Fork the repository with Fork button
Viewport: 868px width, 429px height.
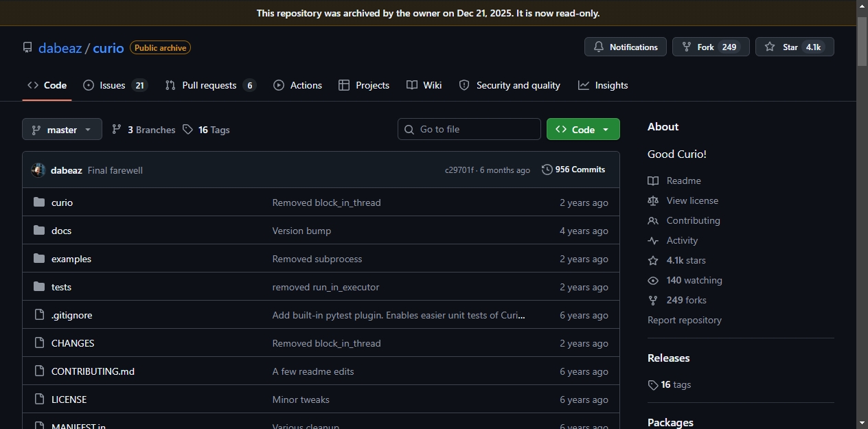(x=711, y=47)
